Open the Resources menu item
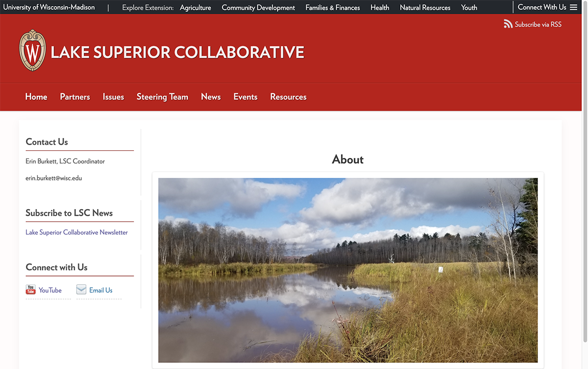Screen dimensions: 588x369 pos(288,97)
